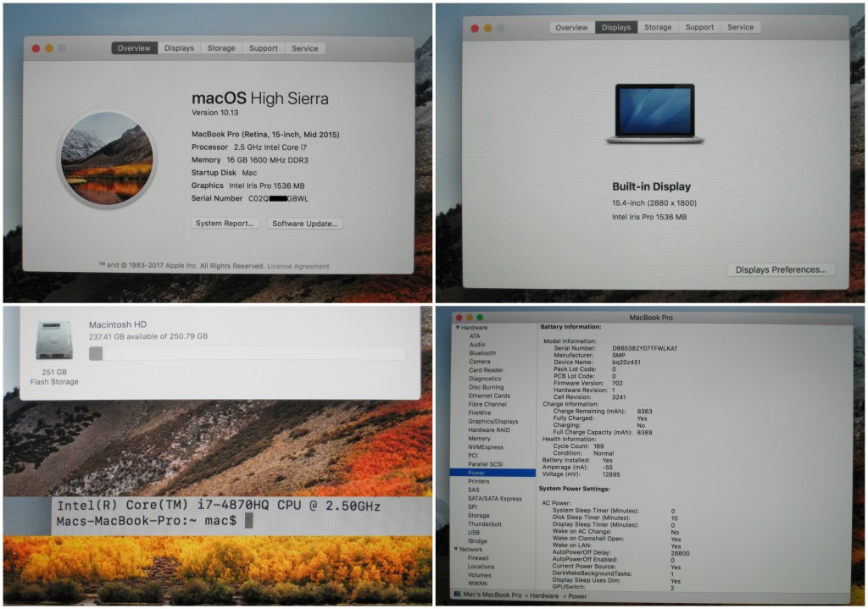Click Hardware in the bottom path bar
This screenshot has width=868, height=609.
(x=544, y=595)
